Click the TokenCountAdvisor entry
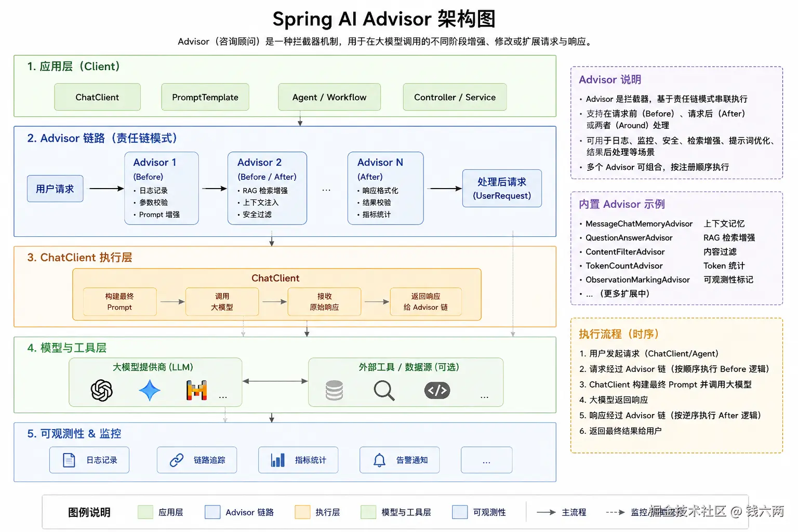 624,266
